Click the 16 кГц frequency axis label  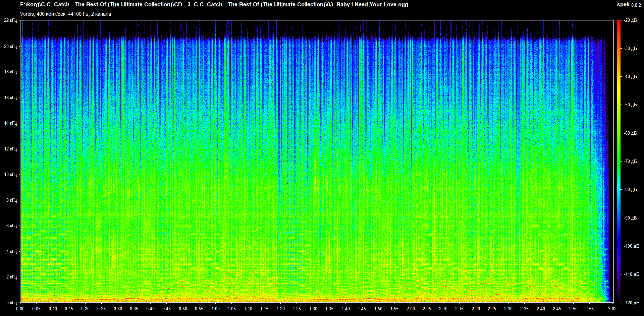pos(10,98)
